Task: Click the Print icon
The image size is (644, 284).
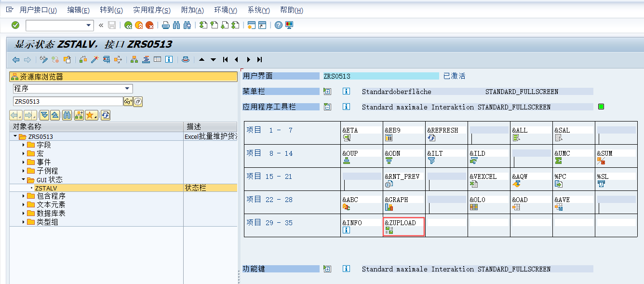Action: click(x=166, y=25)
